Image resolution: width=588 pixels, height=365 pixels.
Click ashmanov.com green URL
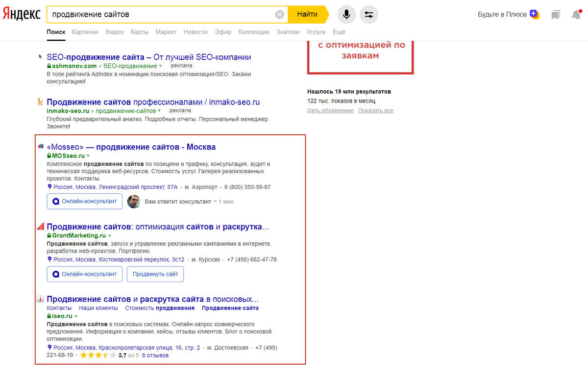[74, 66]
